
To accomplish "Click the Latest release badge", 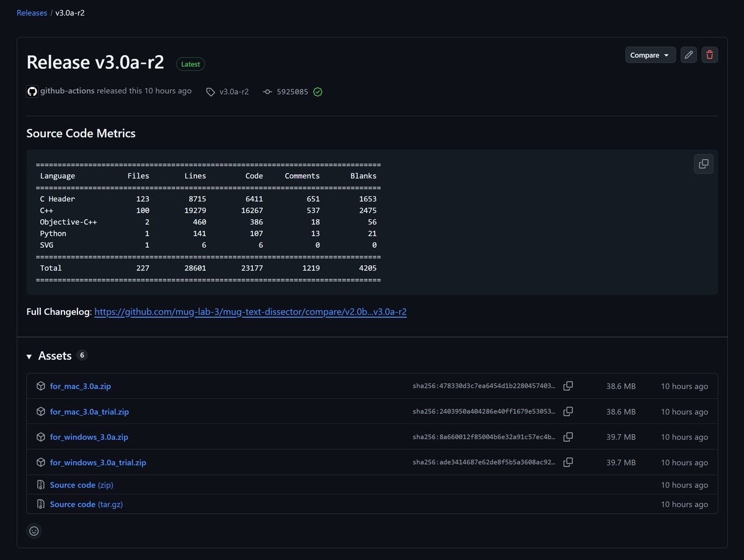I will point(190,64).
